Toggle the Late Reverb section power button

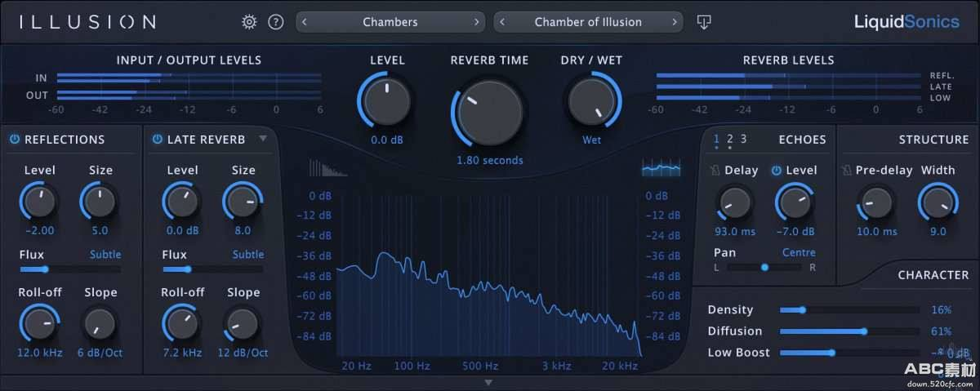157,140
